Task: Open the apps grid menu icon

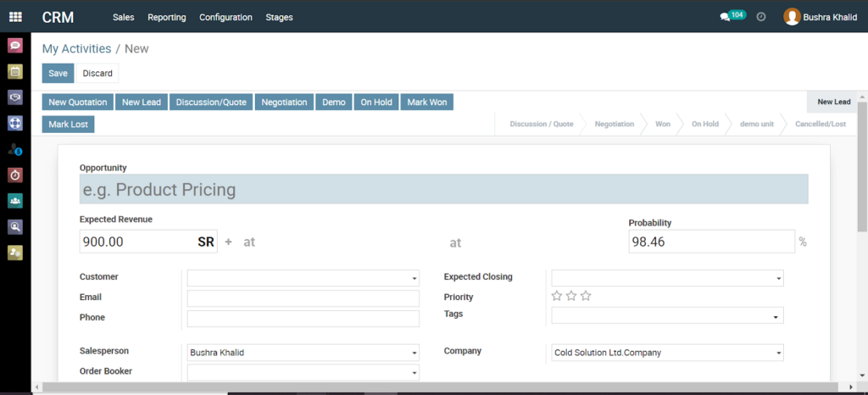Action: coord(15,17)
